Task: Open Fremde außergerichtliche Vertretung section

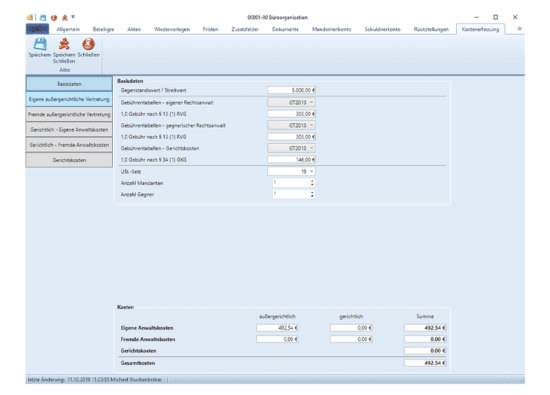Action: tap(69, 114)
